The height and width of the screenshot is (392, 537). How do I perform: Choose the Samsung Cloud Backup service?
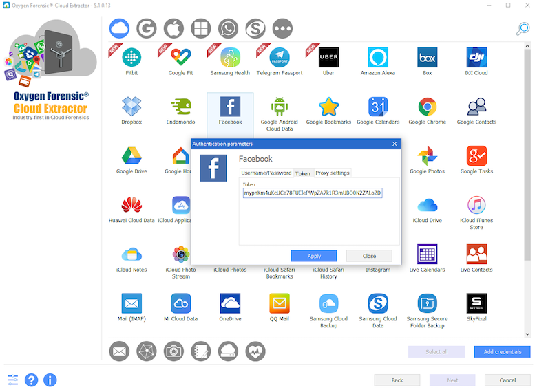pyautogui.click(x=329, y=303)
